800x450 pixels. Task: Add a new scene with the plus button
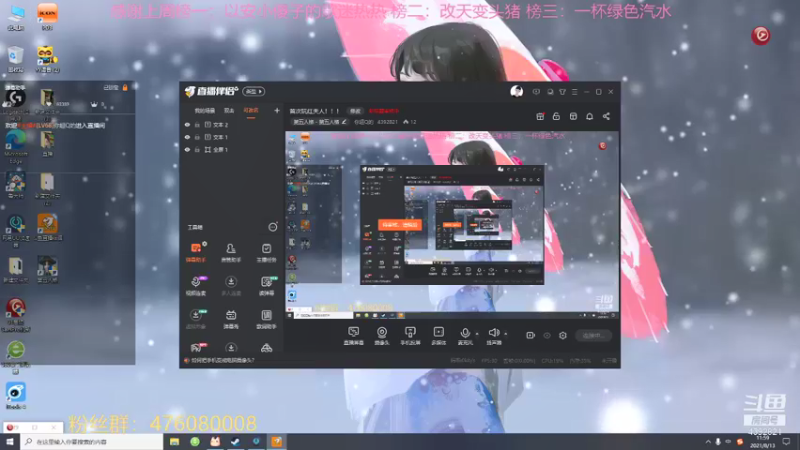point(277,110)
